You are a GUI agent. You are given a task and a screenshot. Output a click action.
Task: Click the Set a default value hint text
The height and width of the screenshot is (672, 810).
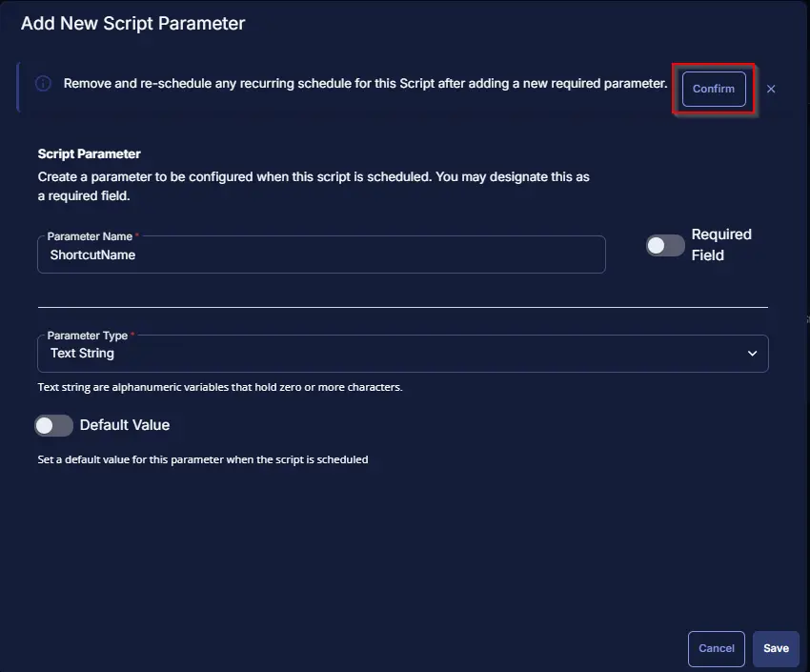pos(203,459)
